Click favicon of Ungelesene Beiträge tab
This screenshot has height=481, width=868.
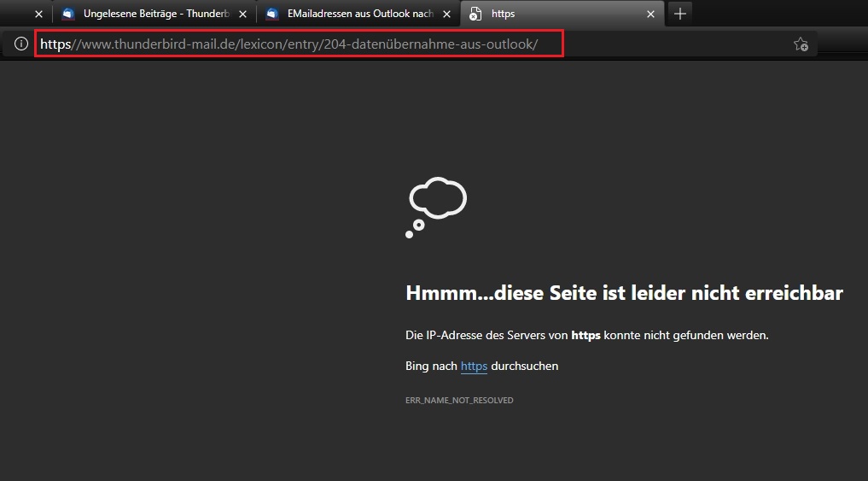68,14
